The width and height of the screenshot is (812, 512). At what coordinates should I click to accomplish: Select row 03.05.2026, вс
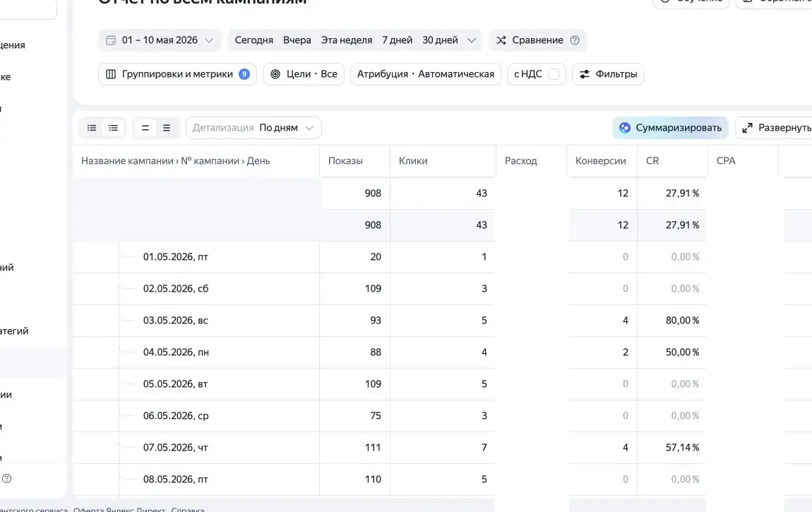(176, 321)
